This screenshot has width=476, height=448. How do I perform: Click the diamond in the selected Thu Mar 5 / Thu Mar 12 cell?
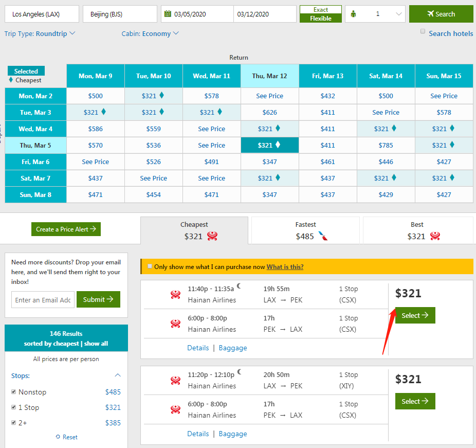278,145
